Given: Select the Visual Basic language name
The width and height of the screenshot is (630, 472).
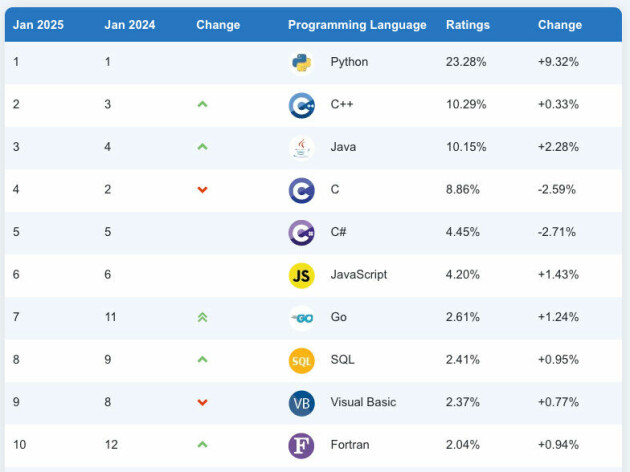Looking at the screenshot, I should click(363, 402).
